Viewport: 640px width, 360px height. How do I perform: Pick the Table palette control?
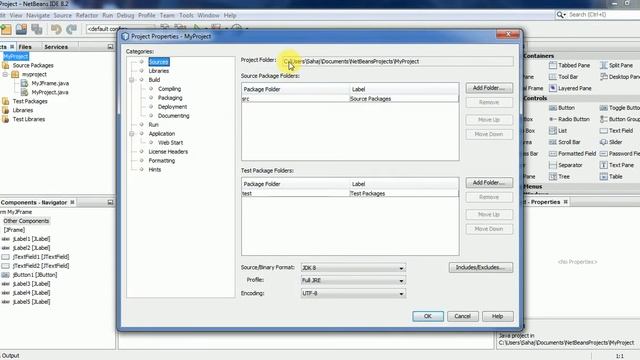coord(611,177)
